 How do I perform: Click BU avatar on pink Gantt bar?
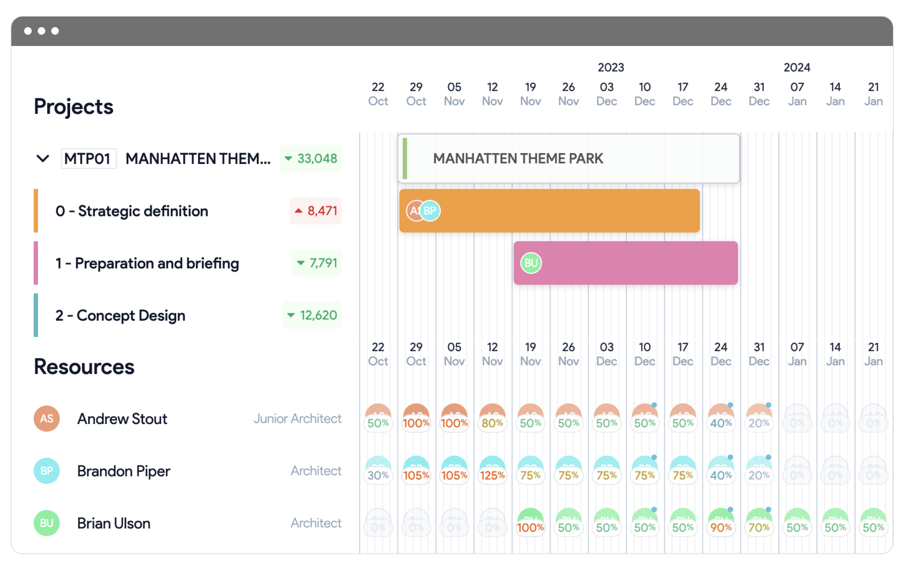[x=531, y=263]
